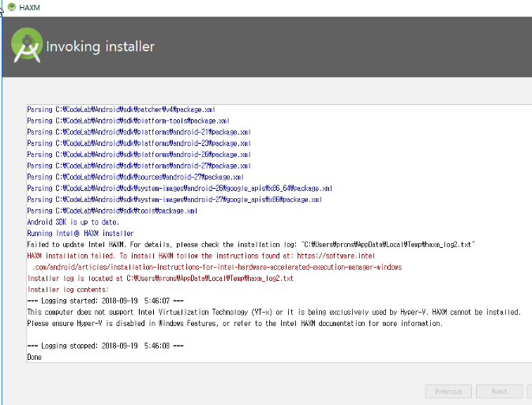The image size is (532, 405).
Task: Click 'Installer log contents:' line
Action: coord(68,290)
